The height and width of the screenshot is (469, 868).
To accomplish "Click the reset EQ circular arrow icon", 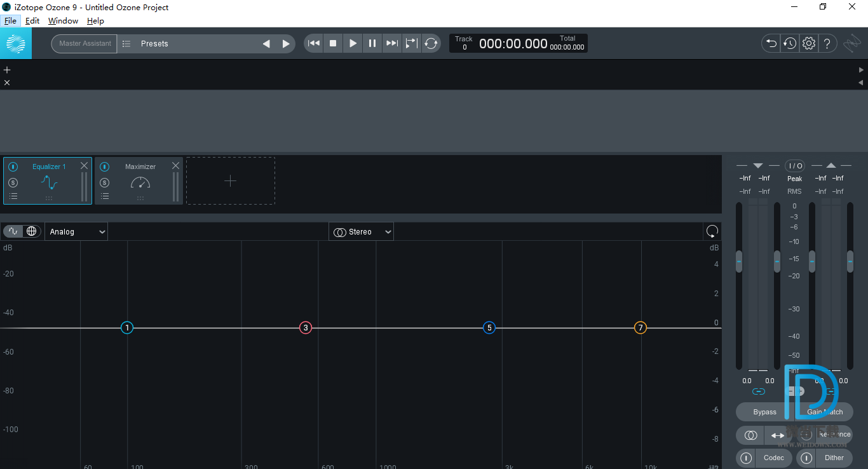I will coord(712,231).
